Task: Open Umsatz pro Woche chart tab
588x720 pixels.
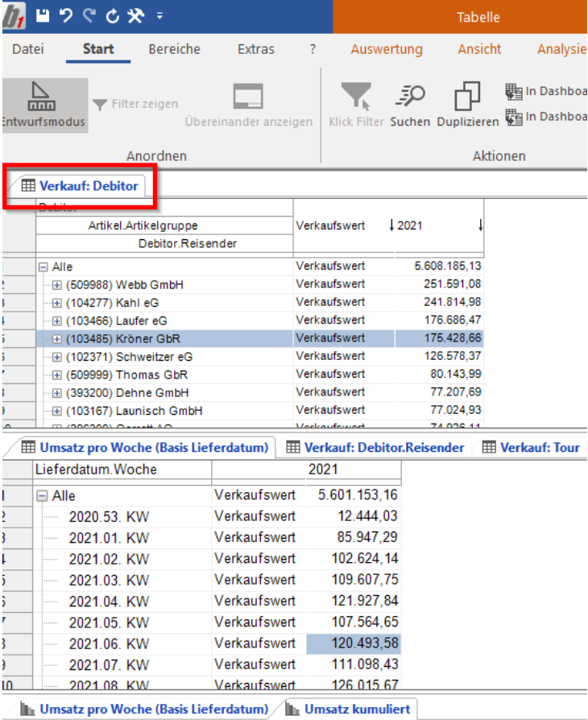Action: click(x=145, y=709)
